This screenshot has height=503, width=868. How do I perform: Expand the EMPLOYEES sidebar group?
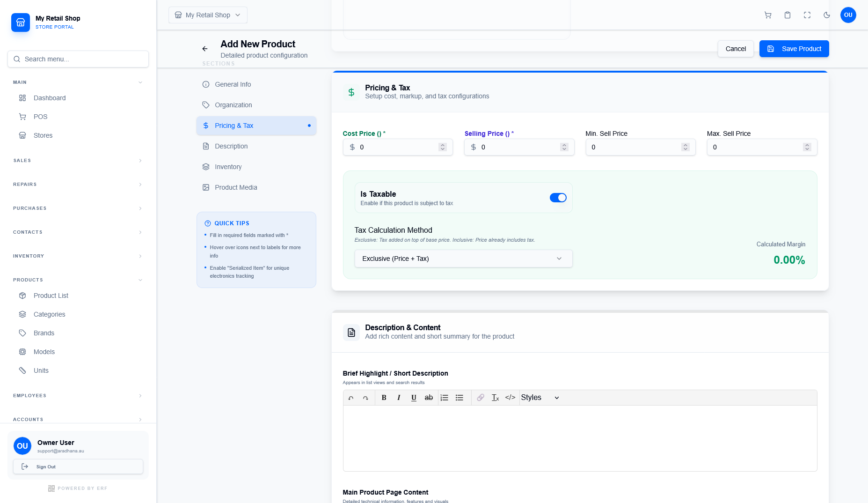click(78, 396)
